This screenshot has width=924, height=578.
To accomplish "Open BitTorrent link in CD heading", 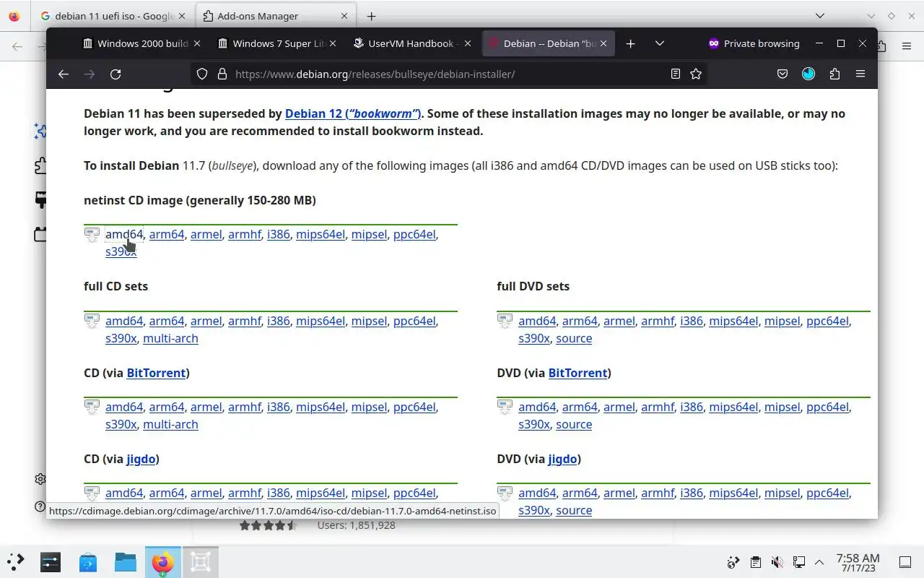I will pyautogui.click(x=156, y=373).
